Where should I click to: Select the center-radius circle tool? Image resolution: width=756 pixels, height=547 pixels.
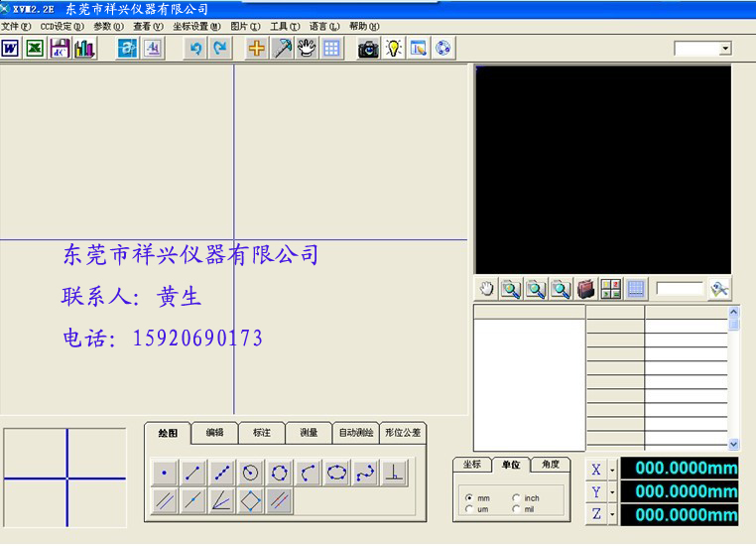[x=250, y=473]
